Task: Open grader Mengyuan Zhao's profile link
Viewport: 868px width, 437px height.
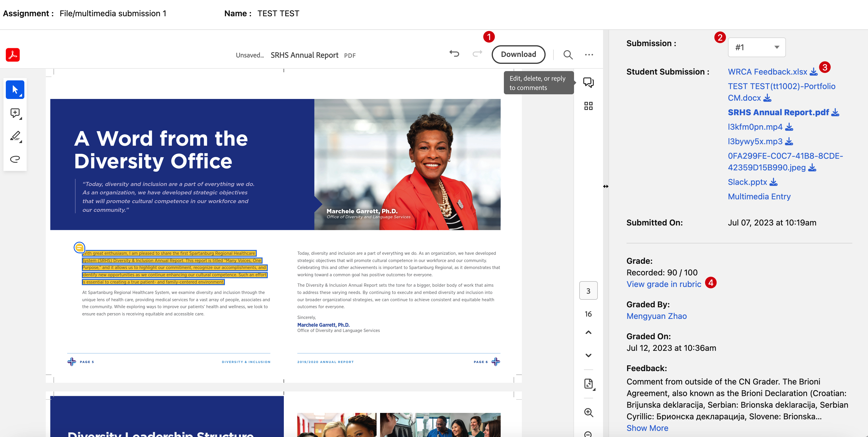Action: pos(656,316)
